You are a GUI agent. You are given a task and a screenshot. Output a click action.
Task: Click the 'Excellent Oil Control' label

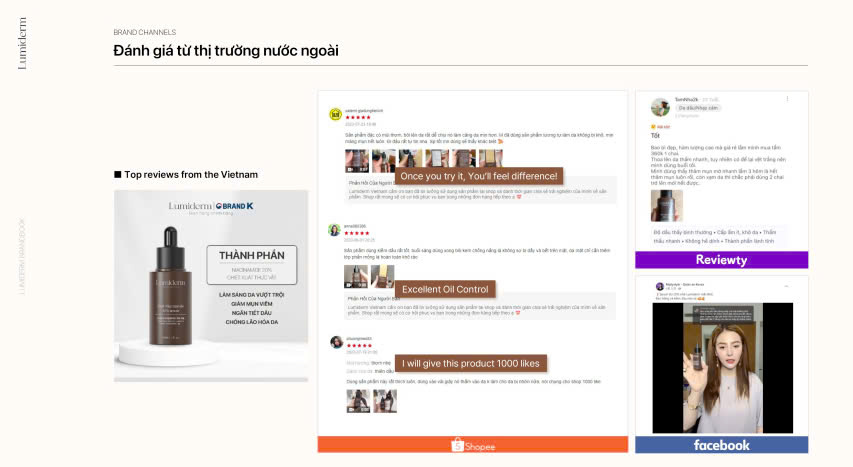445,290
